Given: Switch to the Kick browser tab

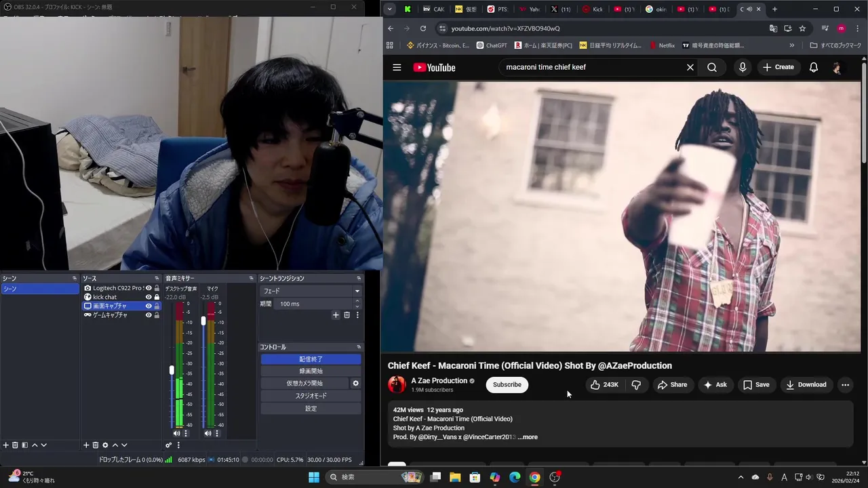Looking at the screenshot, I should 593,9.
